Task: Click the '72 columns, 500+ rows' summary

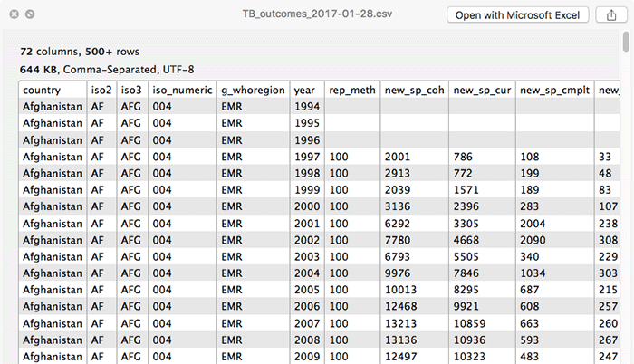Action: (x=80, y=52)
